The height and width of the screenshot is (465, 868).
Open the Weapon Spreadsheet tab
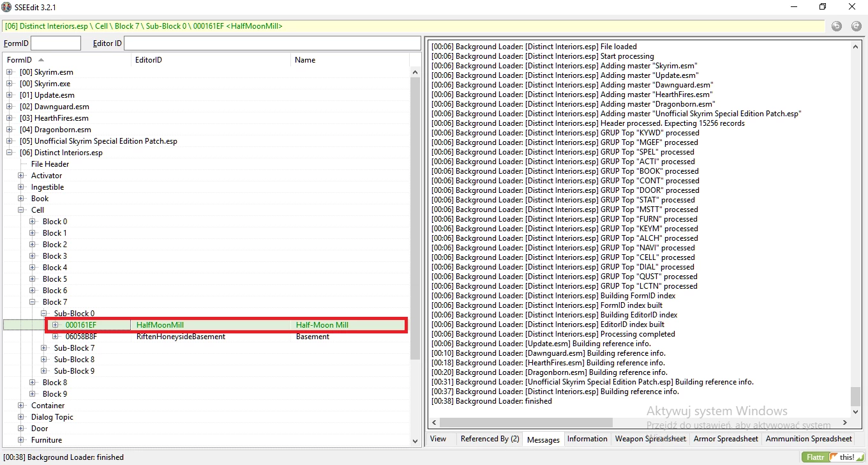650,439
